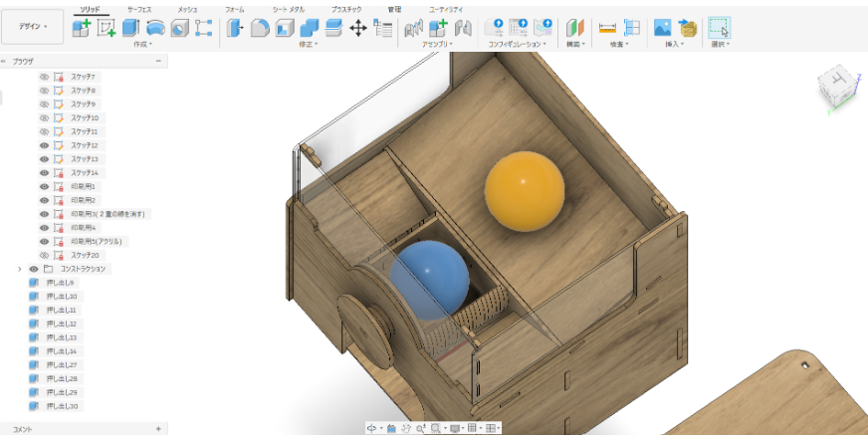This screenshot has height=435, width=868.
Task: Open the 挿入 dropdown menu
Action: [x=674, y=44]
